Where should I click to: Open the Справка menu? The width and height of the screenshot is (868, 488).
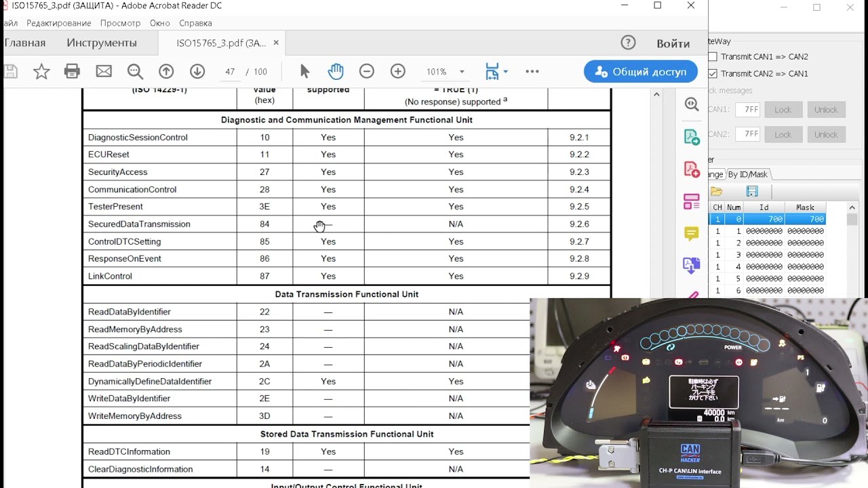(x=195, y=23)
